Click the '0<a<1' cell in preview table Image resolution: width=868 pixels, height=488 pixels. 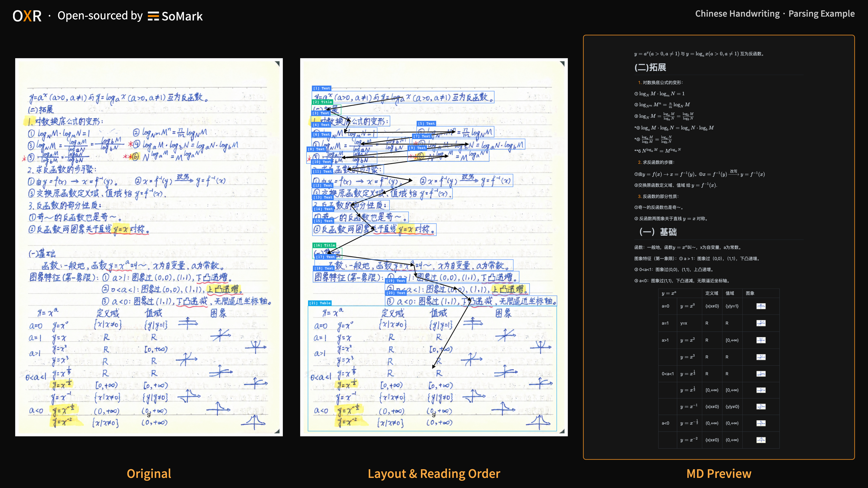pyautogui.click(x=667, y=374)
